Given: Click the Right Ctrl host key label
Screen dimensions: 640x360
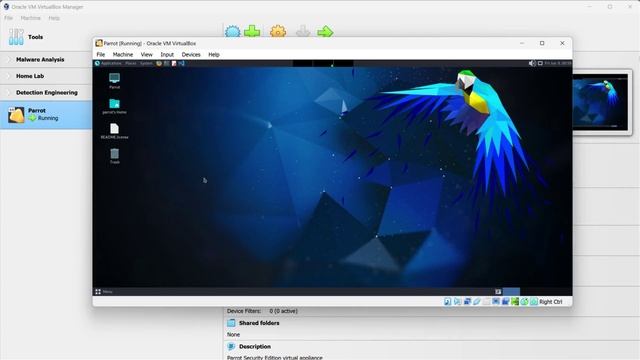Looking at the screenshot, I should [x=551, y=302].
